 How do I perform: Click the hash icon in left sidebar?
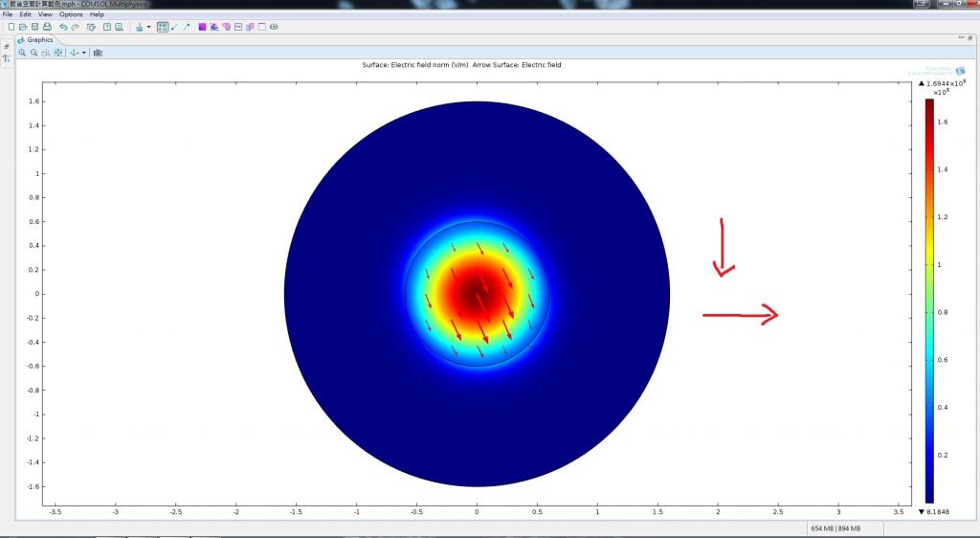pyautogui.click(x=7, y=46)
